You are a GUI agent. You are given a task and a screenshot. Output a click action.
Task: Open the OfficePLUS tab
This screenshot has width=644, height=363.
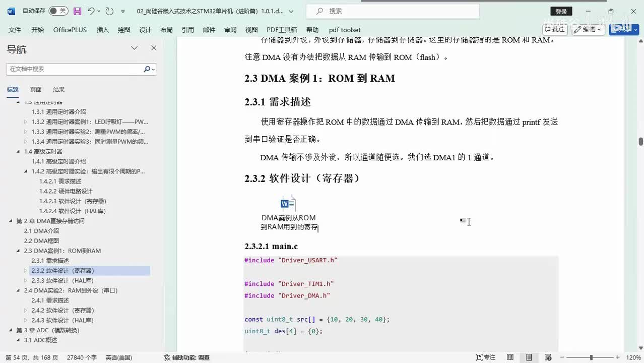click(x=70, y=30)
